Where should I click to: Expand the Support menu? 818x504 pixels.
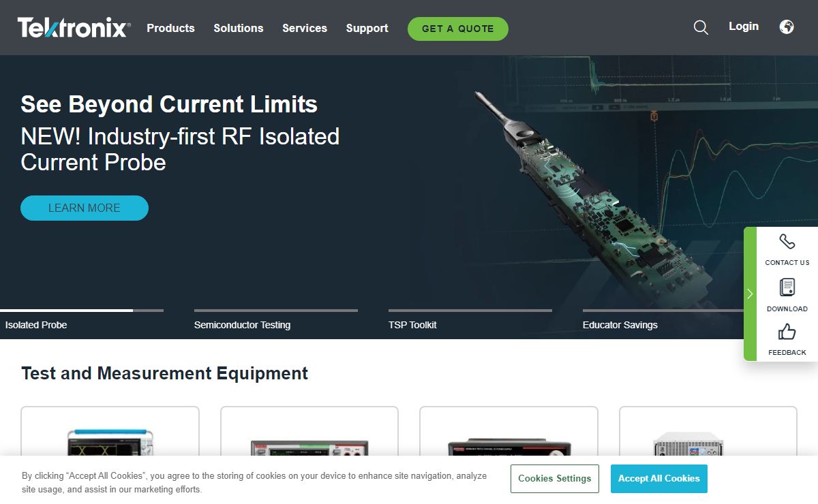click(367, 28)
